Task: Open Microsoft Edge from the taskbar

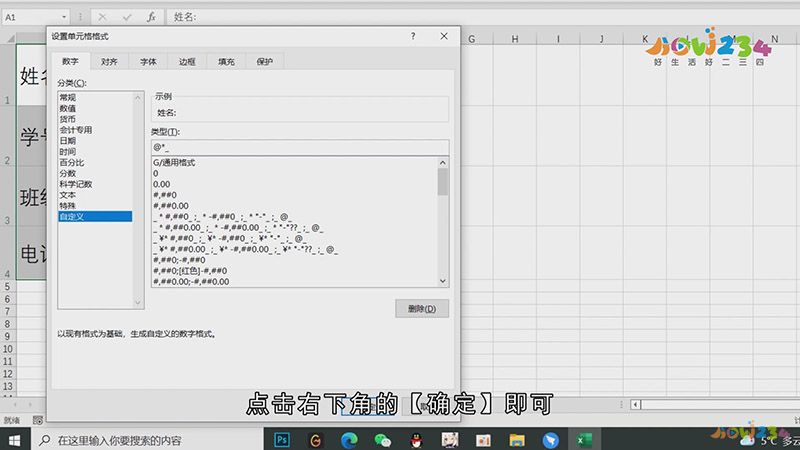Action: coord(349,440)
